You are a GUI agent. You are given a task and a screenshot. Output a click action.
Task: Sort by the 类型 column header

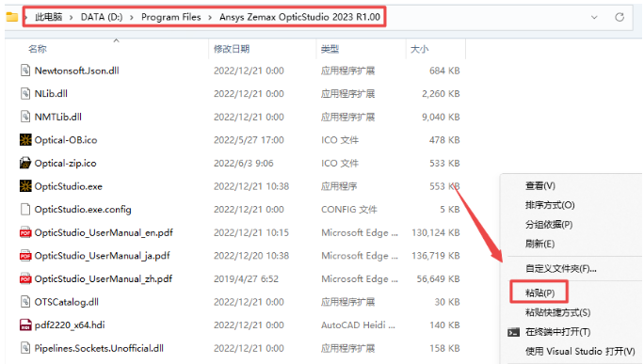tap(330, 49)
